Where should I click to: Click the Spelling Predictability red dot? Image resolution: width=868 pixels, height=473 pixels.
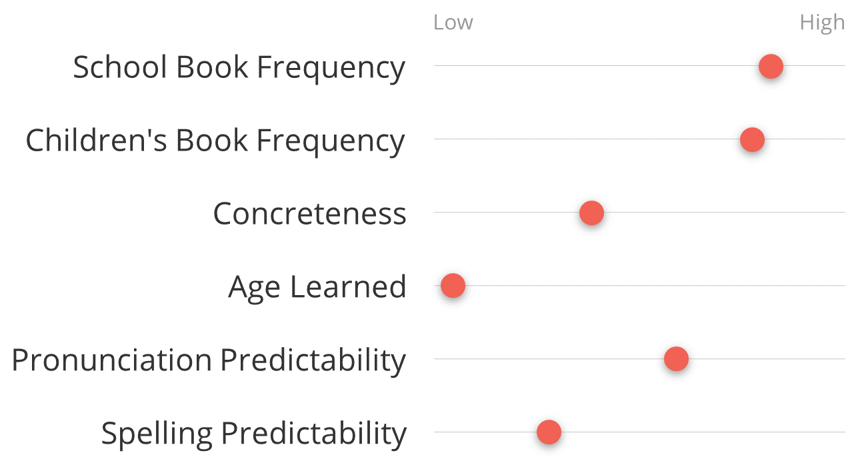pyautogui.click(x=549, y=432)
